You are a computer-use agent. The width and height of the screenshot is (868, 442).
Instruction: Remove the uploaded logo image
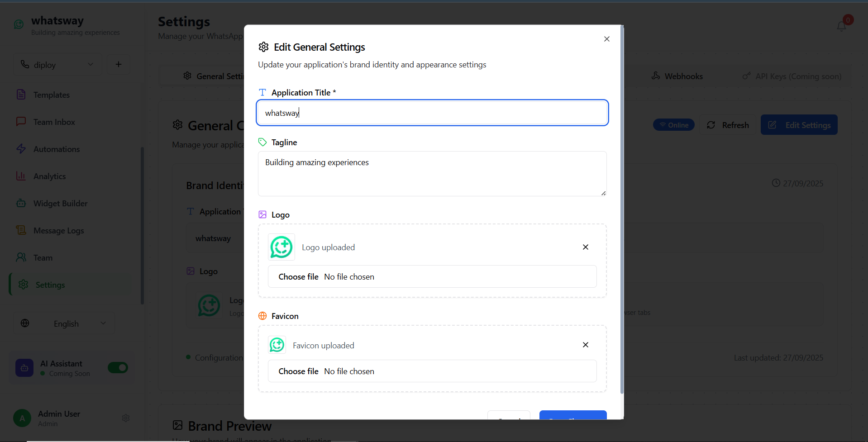coord(585,247)
